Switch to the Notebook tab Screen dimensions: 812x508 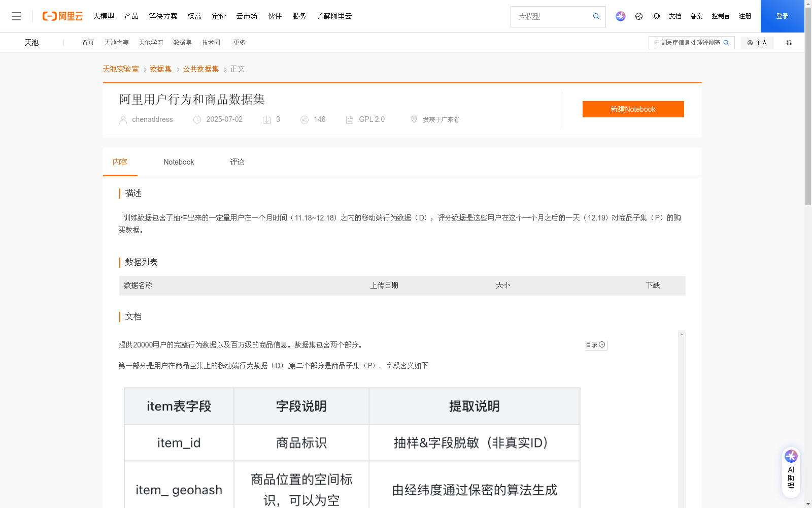coord(179,162)
